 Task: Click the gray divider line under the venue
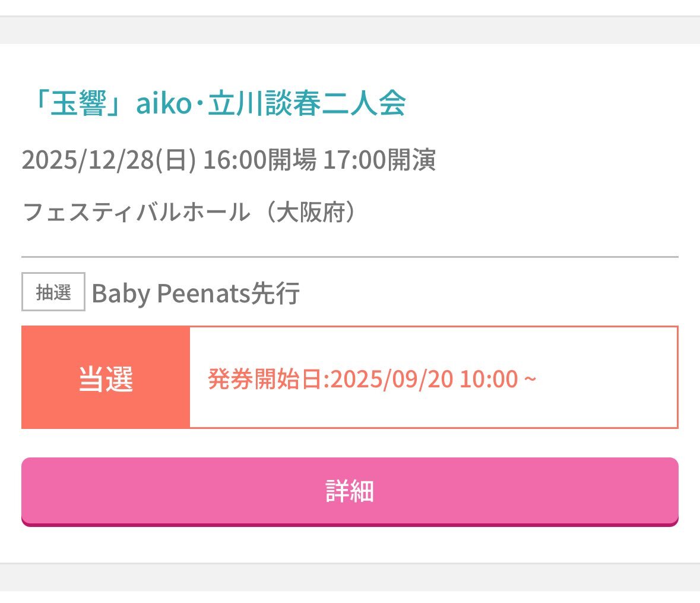[350, 257]
